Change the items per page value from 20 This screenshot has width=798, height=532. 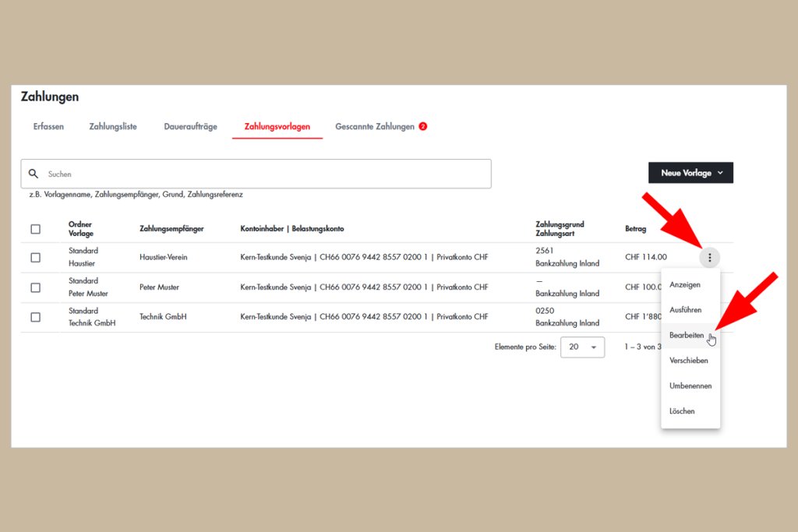click(583, 347)
